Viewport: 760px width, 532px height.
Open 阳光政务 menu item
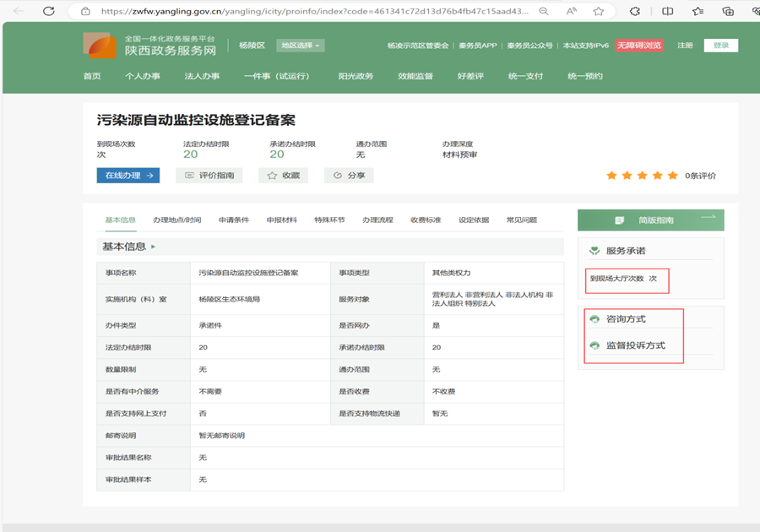click(356, 76)
